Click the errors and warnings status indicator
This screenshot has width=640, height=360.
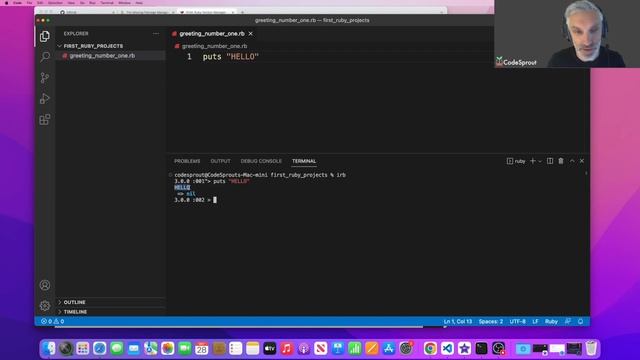click(52, 322)
